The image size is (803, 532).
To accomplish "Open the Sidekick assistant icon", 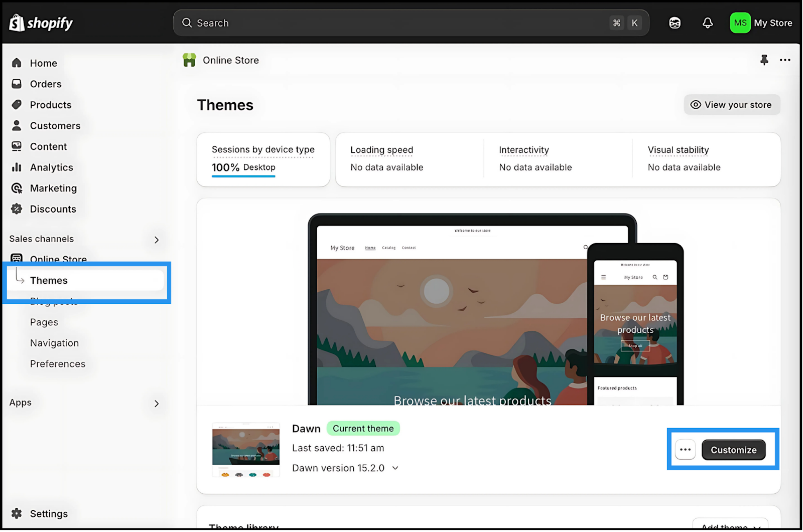I will click(x=675, y=23).
